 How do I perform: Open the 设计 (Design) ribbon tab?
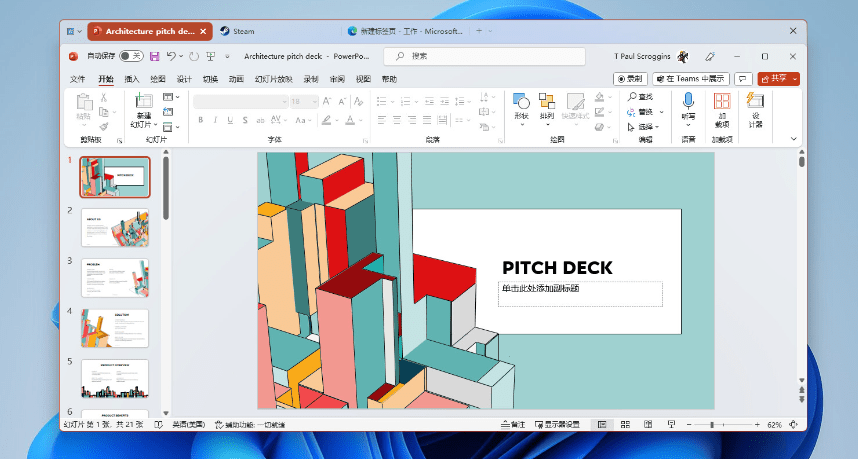184,79
